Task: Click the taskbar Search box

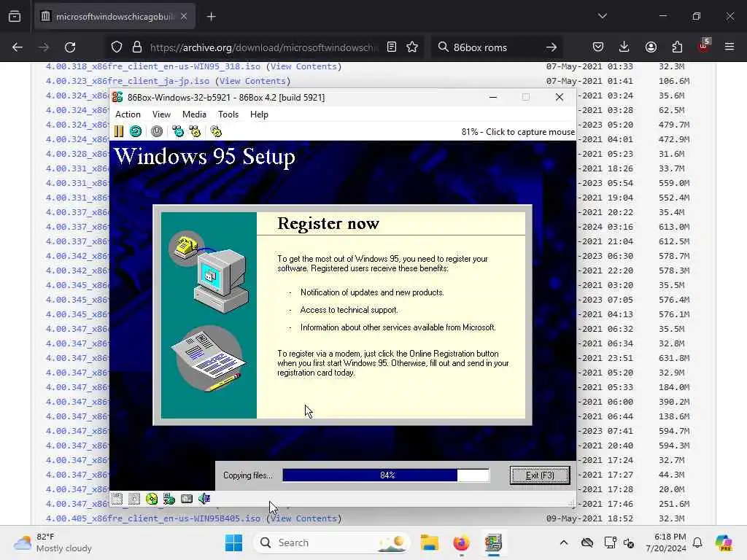Action: (x=332, y=542)
